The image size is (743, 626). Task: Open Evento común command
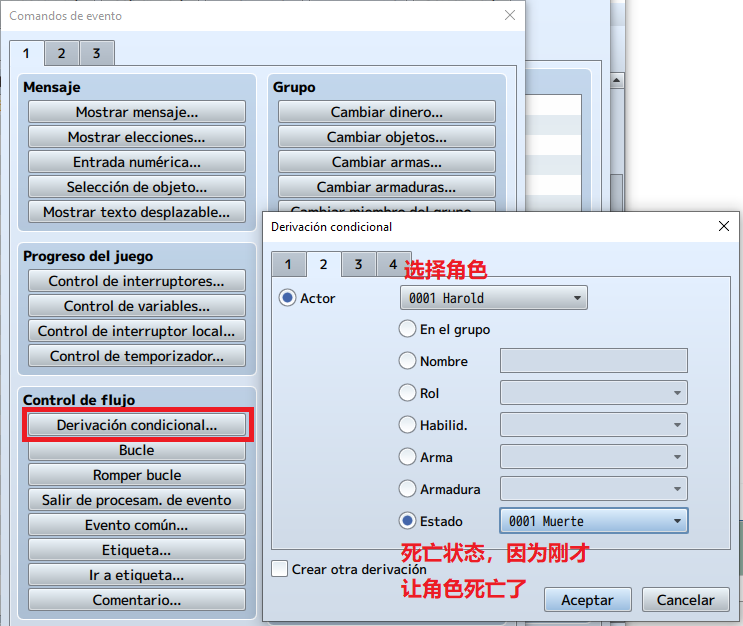[x=136, y=525]
